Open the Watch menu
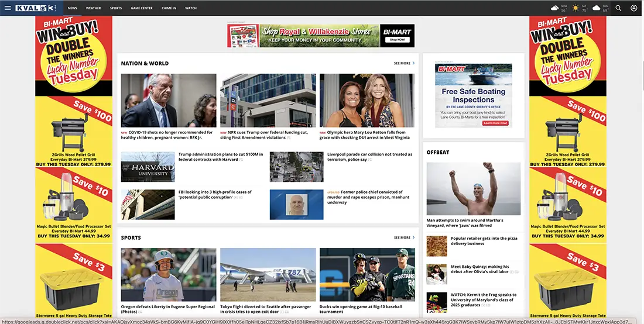 point(191,8)
